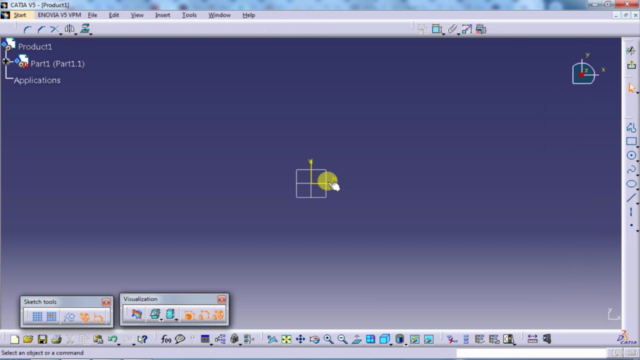This screenshot has width=640, height=360.
Task: Select Applications in the tree
Action: [37, 80]
